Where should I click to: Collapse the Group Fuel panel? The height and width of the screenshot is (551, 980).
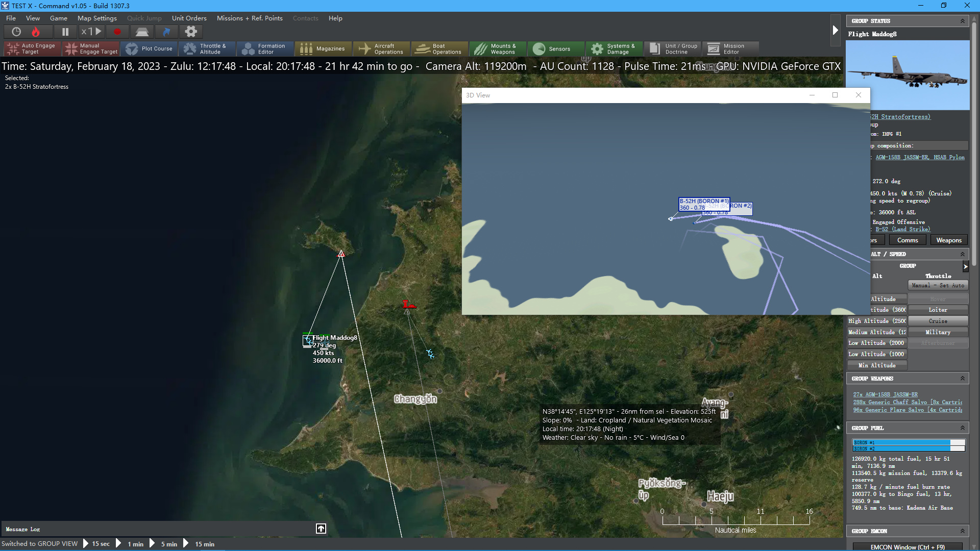[963, 428]
